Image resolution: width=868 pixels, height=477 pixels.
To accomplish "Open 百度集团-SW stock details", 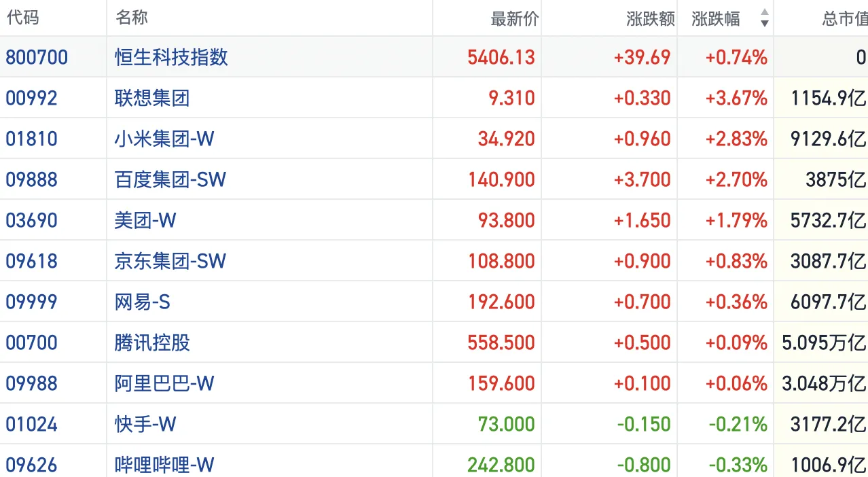I will [170, 179].
